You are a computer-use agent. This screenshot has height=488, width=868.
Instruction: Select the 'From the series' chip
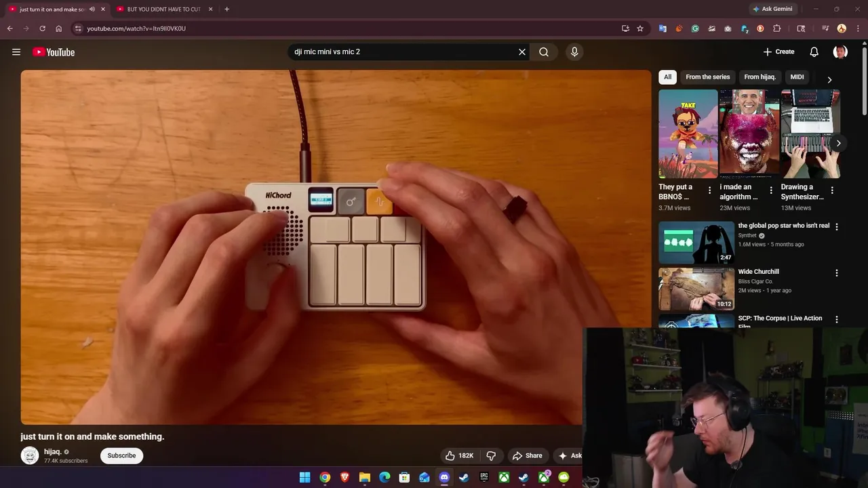pyautogui.click(x=708, y=77)
